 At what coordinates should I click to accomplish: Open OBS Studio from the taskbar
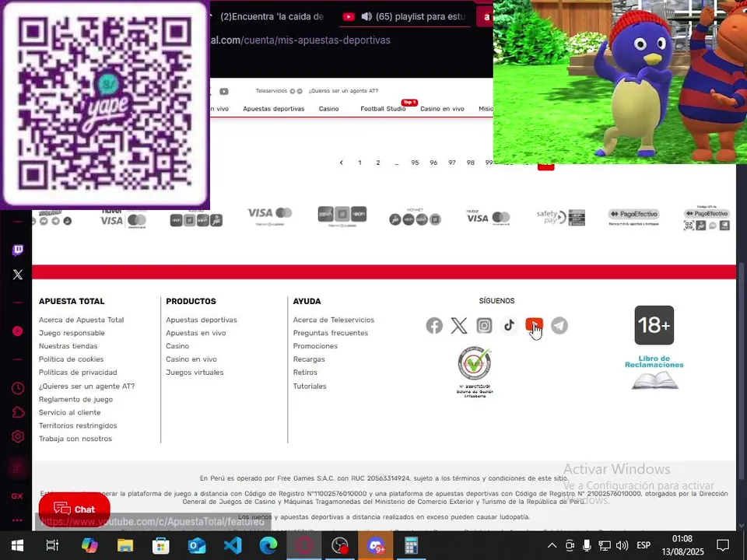pyautogui.click(x=340, y=545)
